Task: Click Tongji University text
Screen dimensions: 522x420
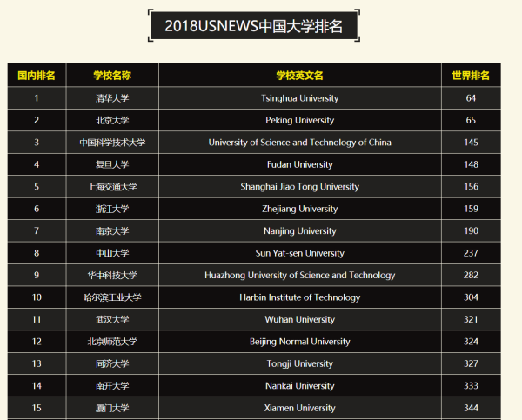Action: [x=299, y=363]
